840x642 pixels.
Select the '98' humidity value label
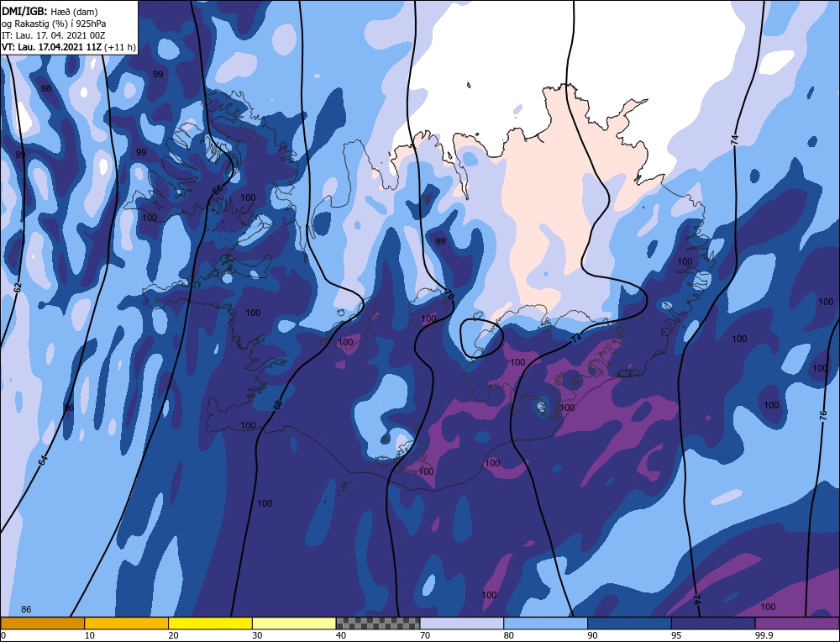coord(46,88)
